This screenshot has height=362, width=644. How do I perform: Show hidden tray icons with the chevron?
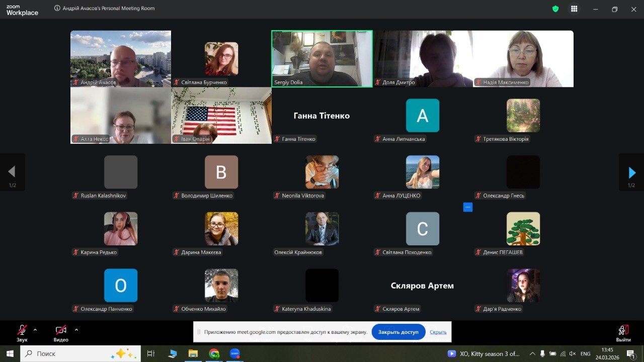pos(532,353)
